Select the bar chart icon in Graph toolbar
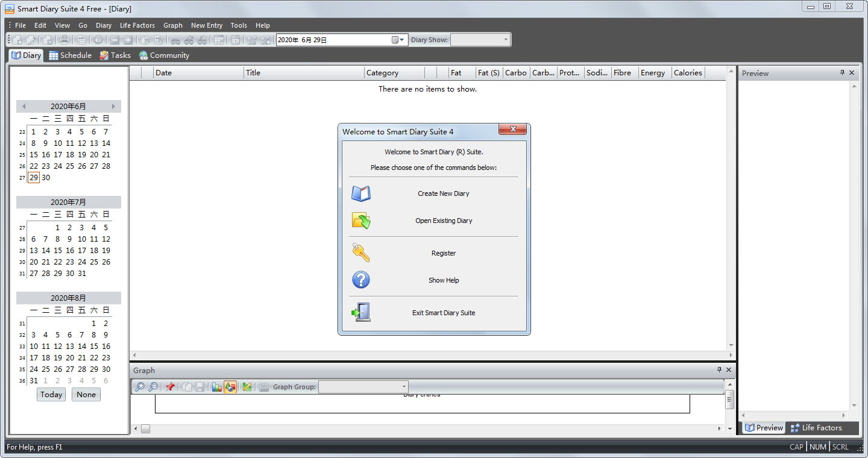 pyautogui.click(x=217, y=387)
